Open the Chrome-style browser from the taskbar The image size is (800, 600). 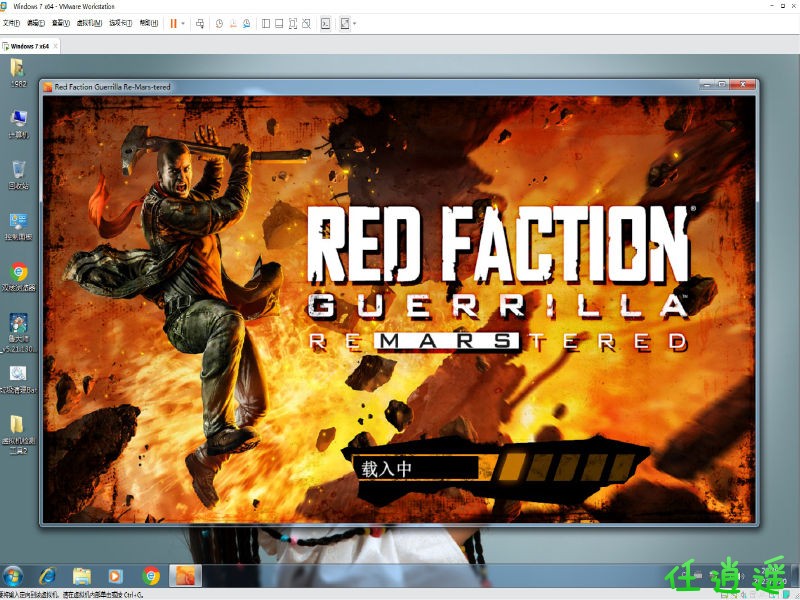point(151,576)
